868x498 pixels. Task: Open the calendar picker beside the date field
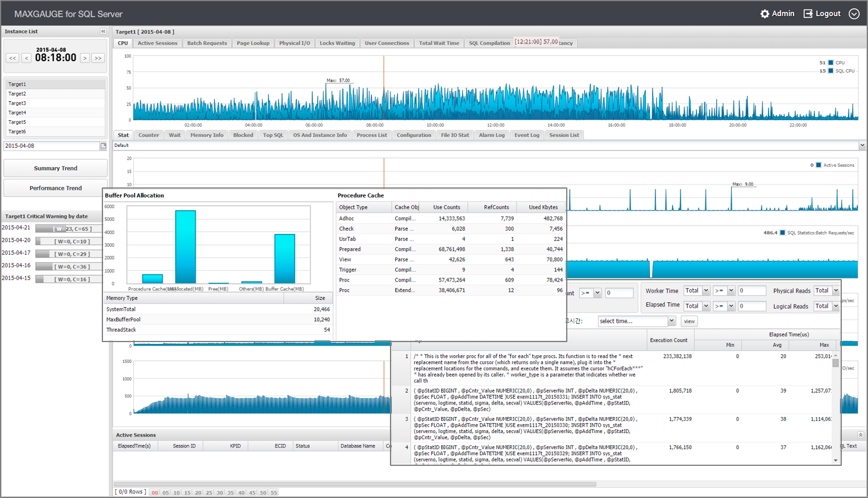104,146
